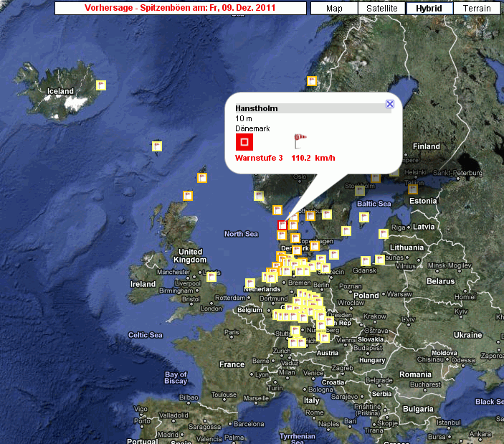
Task: Click the wind flag marker on Gotland island
Action: click(364, 217)
